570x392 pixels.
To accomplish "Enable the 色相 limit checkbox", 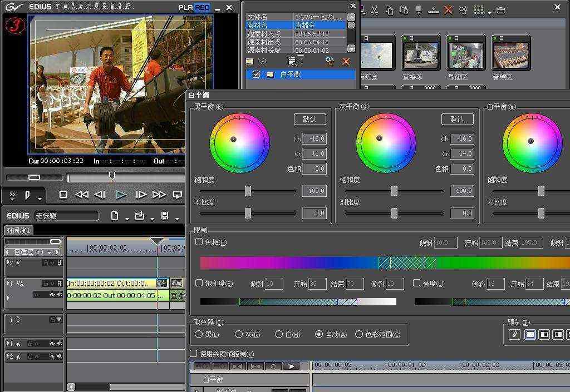I will coord(199,242).
